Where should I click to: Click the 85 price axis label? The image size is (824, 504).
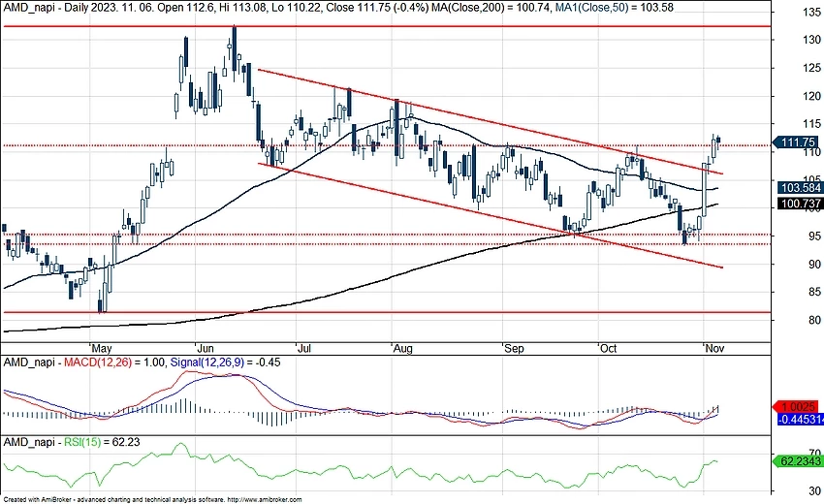pyautogui.click(x=815, y=292)
